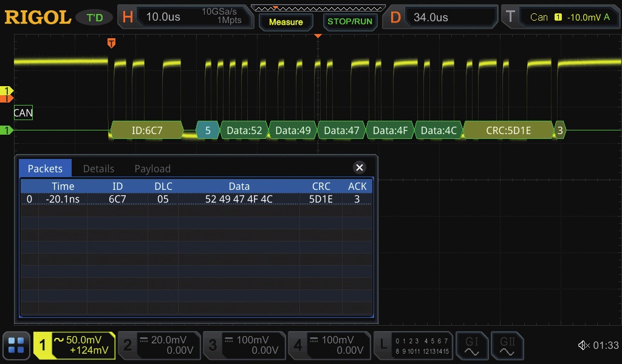The width and height of the screenshot is (622, 364).
Task: Click the decoded ID:6C7 segment
Action: 147,130
